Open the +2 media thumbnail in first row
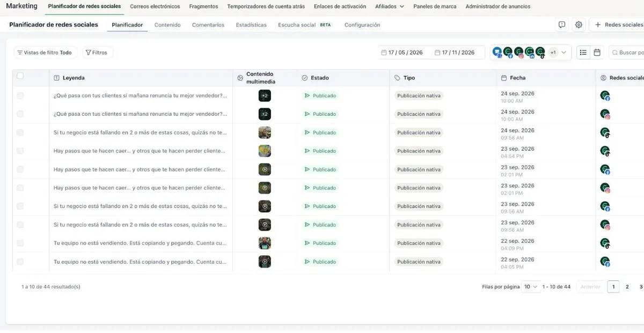644x333 pixels. (265, 95)
